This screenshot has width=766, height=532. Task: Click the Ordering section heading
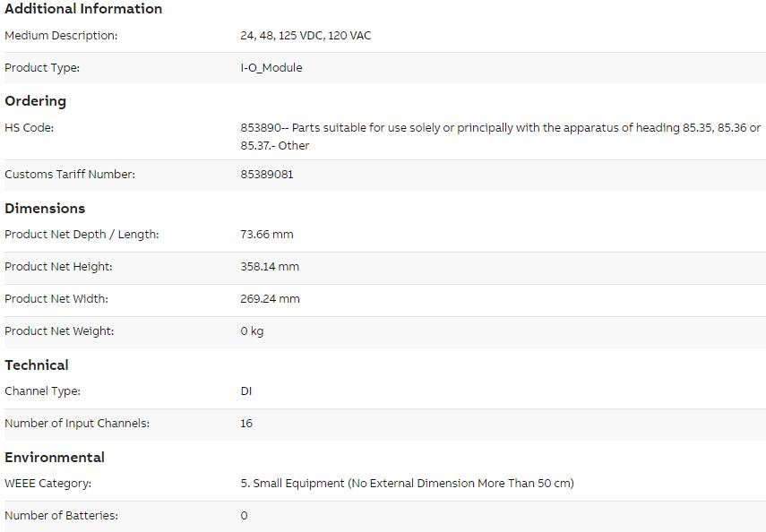pos(35,101)
